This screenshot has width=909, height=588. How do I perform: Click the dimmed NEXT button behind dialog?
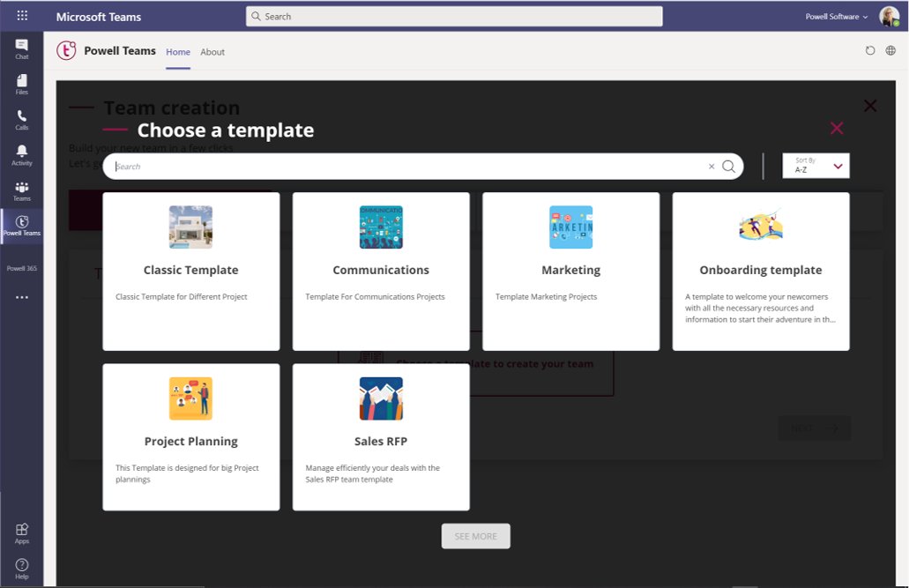(x=815, y=428)
